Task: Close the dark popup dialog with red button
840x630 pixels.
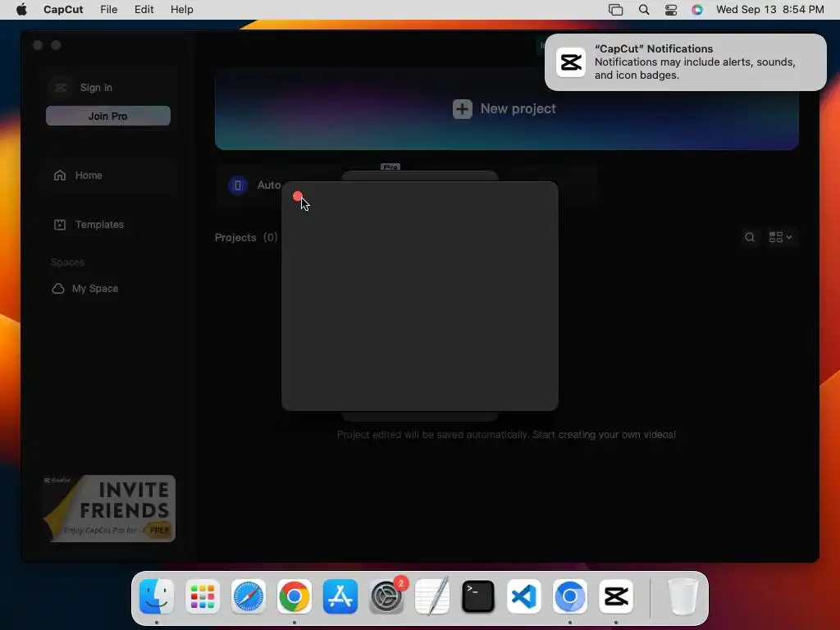Action: pyautogui.click(x=298, y=196)
